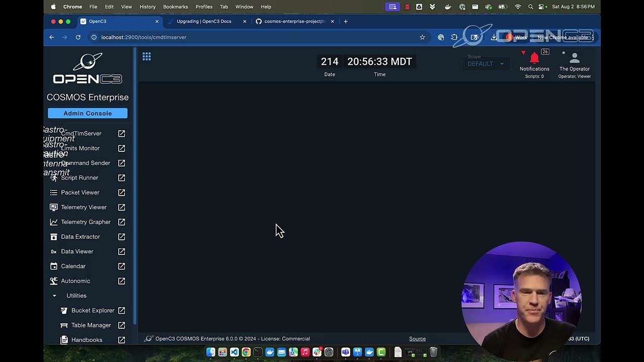Click the Data Viewer hex icon
This screenshot has width=644, height=362.
(x=54, y=251)
